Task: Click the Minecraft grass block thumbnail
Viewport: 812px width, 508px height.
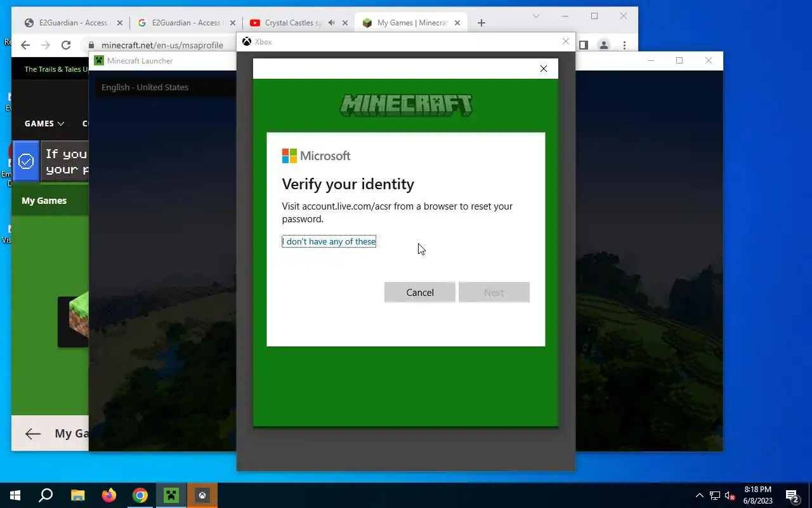Action: 75,321
